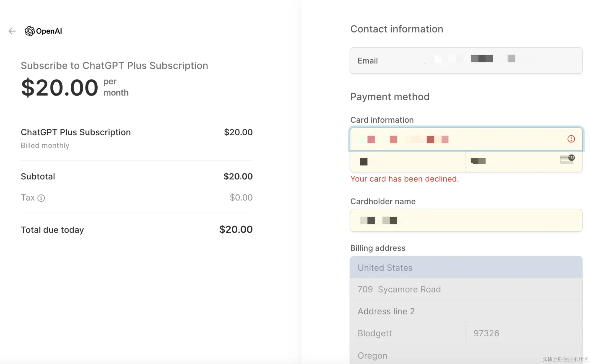Edit the 97326 ZIP code field
This screenshot has width=590, height=364.
[524, 333]
